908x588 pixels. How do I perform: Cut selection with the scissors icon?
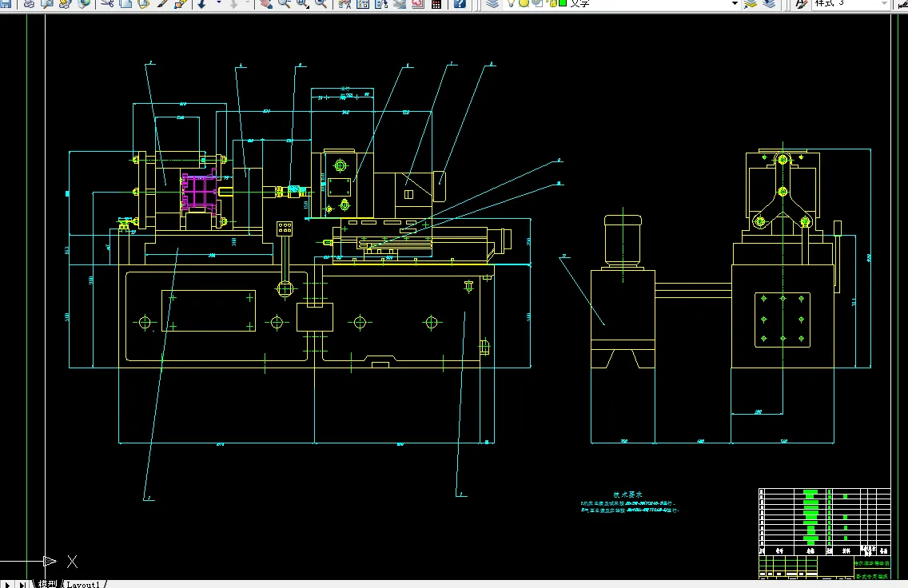(107, 3)
